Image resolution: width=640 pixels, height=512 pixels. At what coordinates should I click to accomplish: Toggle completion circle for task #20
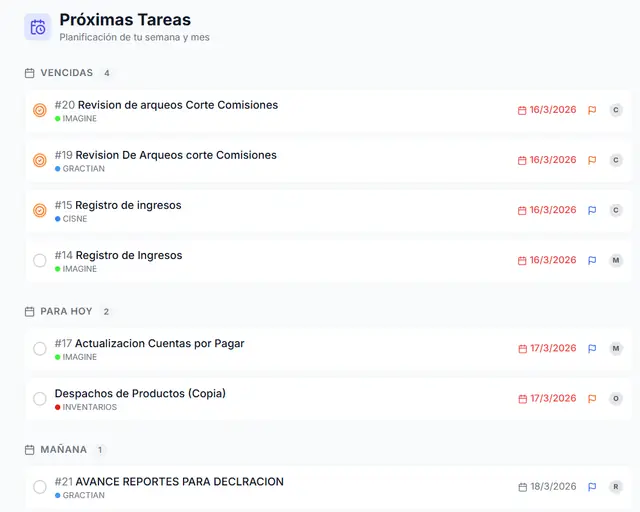click(40, 110)
